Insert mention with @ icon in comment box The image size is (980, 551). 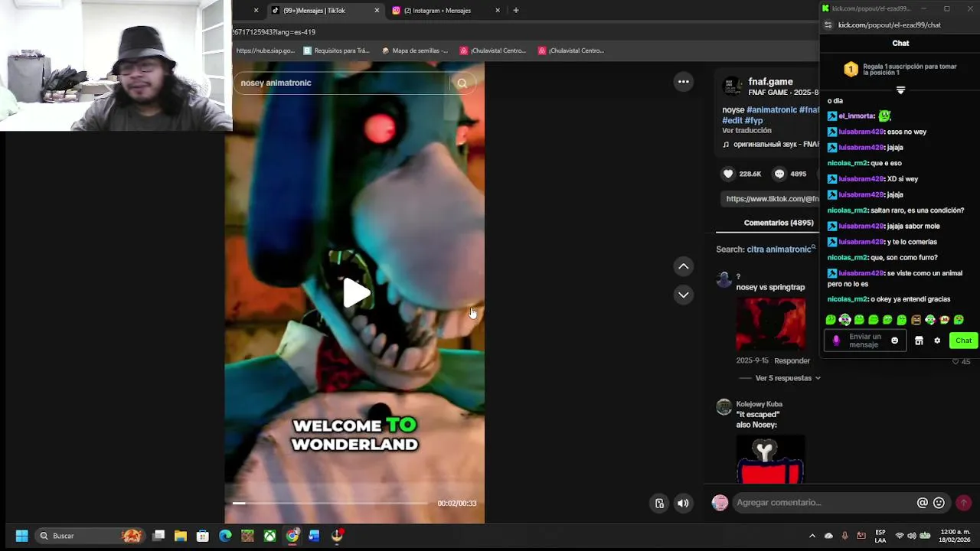pyautogui.click(x=923, y=503)
